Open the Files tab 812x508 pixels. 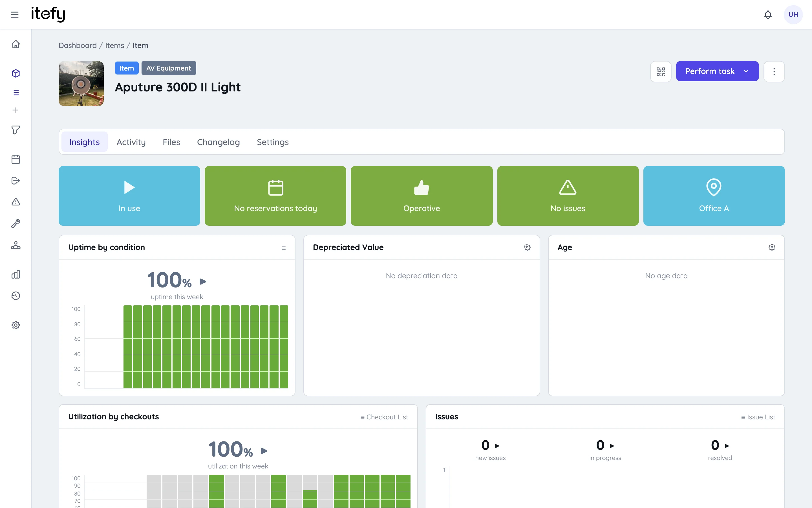(x=171, y=142)
